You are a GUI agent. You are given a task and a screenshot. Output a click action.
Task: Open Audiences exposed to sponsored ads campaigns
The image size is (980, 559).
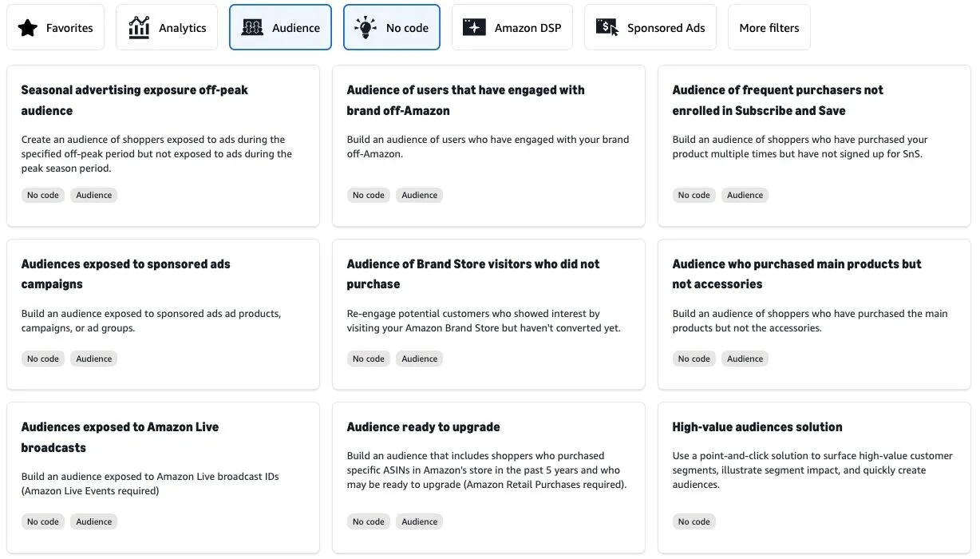pos(164,314)
